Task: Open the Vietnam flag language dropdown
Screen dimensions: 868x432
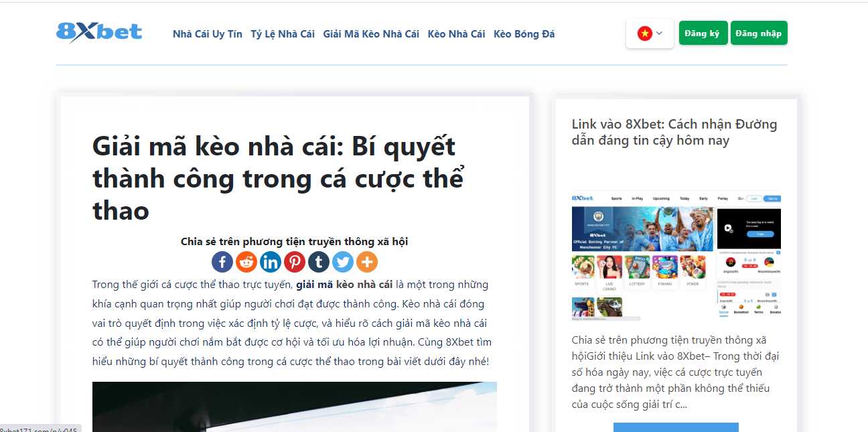Action: 650,33
